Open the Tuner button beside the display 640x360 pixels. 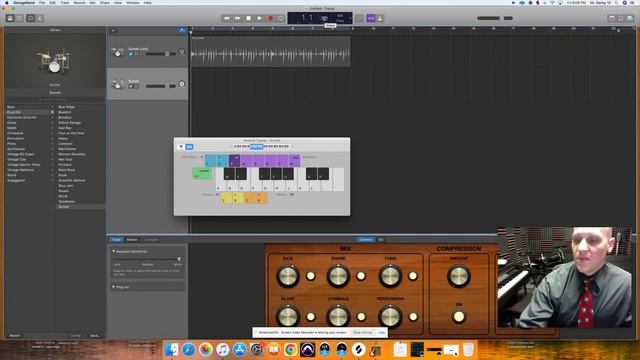click(x=359, y=18)
